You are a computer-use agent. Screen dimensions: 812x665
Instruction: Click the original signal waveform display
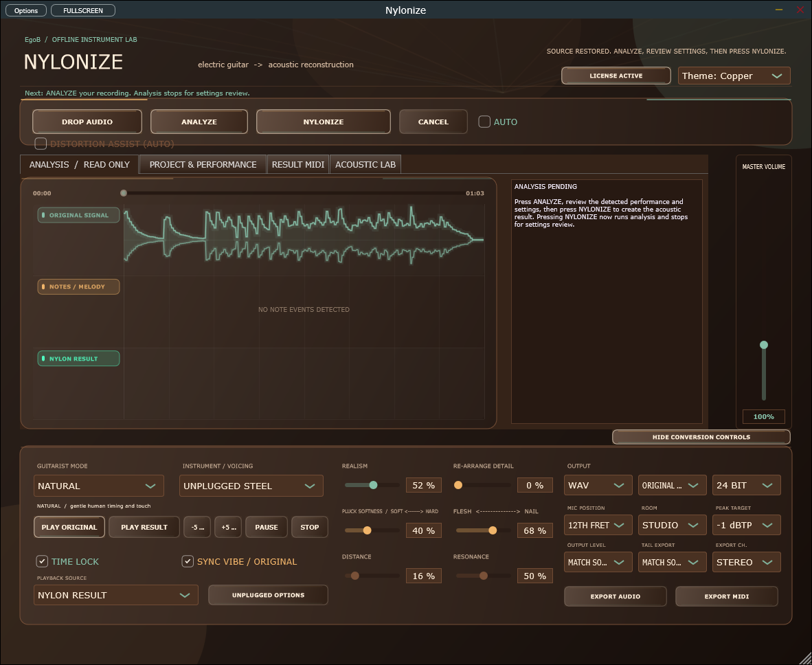[304, 239]
